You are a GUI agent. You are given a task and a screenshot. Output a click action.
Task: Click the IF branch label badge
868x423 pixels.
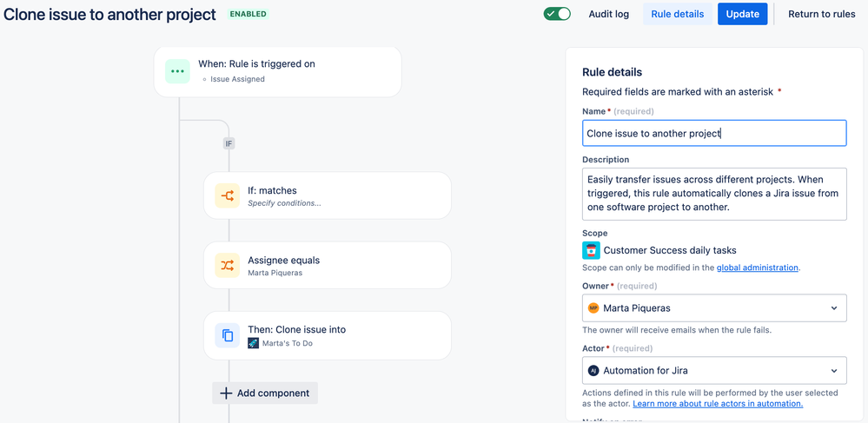click(x=229, y=143)
